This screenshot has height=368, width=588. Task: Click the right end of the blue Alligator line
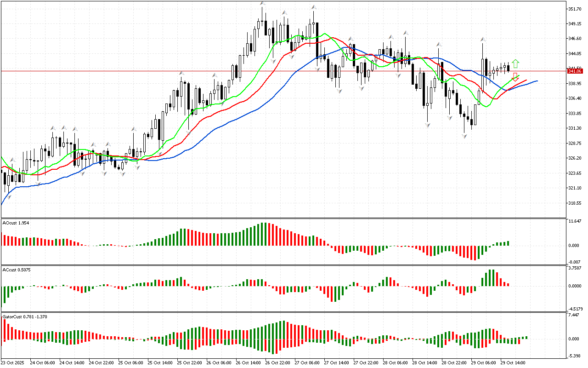[537, 81]
